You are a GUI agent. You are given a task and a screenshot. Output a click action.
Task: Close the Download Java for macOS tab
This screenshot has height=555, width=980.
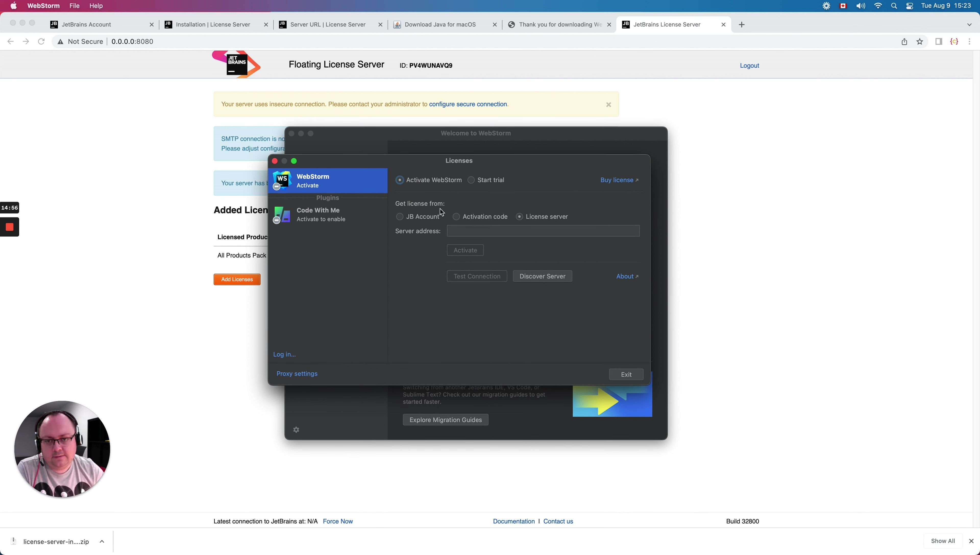[495, 24]
